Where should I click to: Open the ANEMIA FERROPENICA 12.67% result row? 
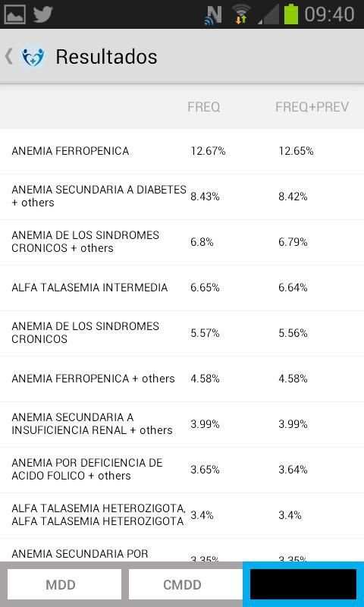pos(182,151)
